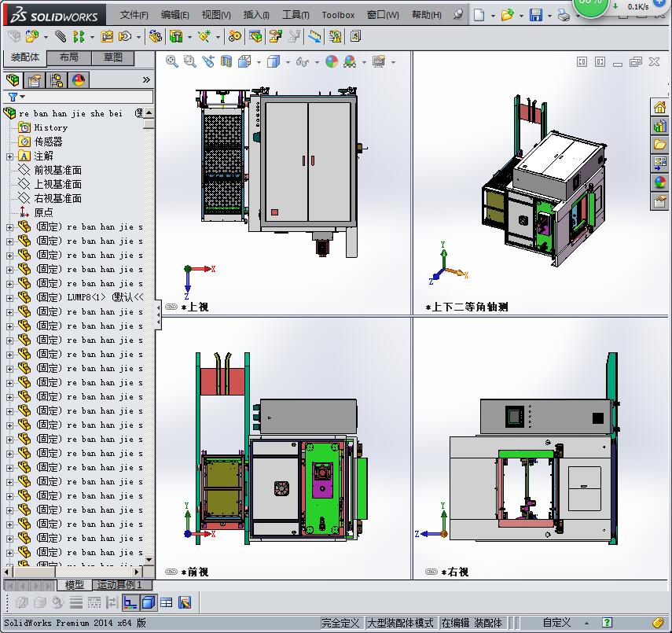Click the New document icon
The height and width of the screenshot is (633, 672).
point(479,16)
